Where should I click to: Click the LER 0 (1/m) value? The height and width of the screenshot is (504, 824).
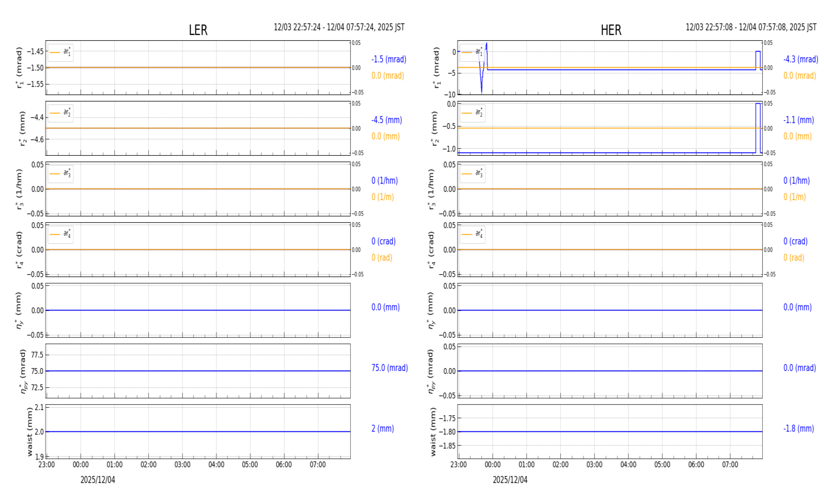[x=383, y=197]
